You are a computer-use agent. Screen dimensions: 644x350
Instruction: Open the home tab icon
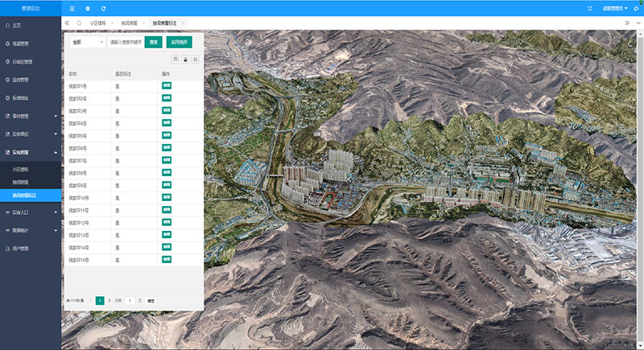coord(79,23)
